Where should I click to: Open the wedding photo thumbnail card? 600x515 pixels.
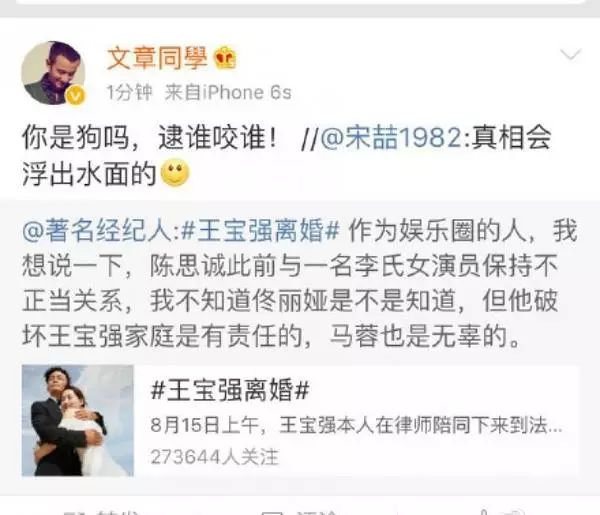[78, 420]
